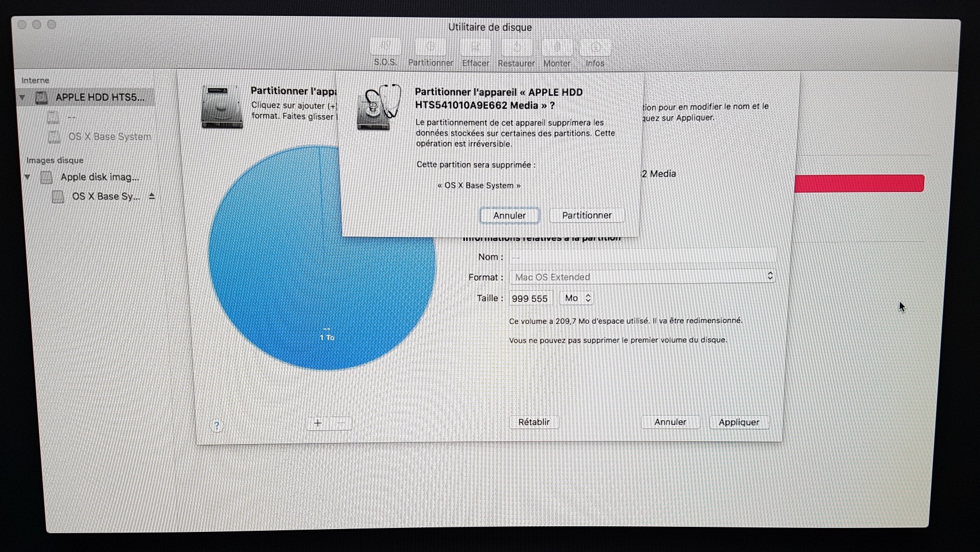Screen dimensions: 980x552
Task: Click the Effacer toolbar icon
Action: 475,47
